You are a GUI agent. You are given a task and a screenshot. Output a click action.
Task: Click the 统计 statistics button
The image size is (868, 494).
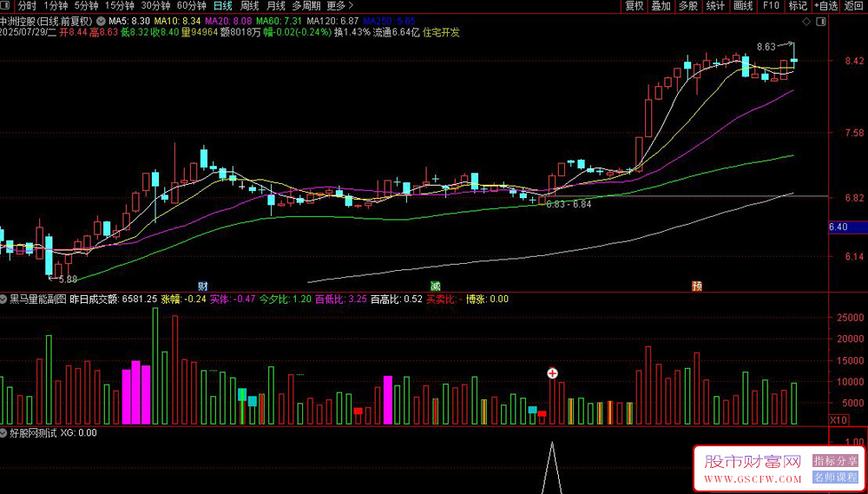point(716,6)
